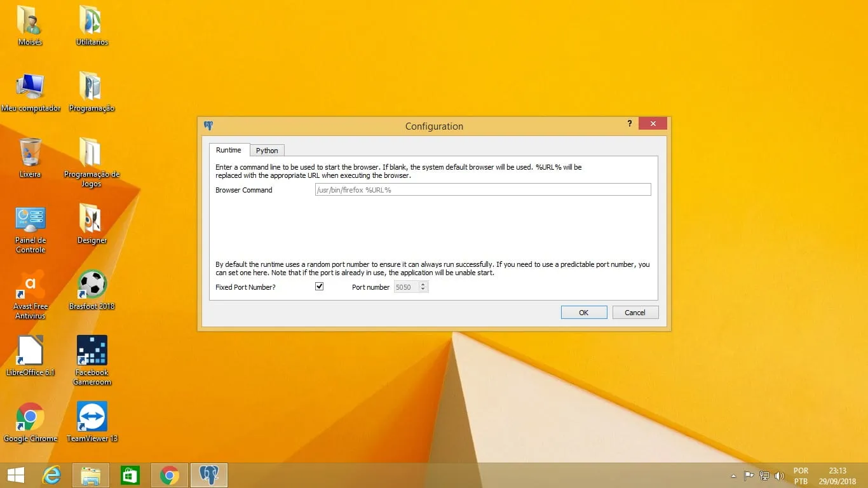Select the Avast Free Antivirus shortcut

31,289
